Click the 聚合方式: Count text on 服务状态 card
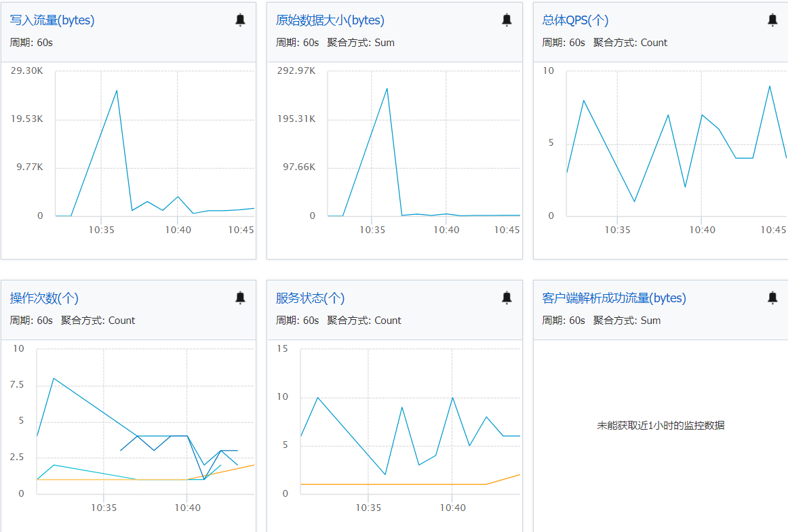This screenshot has height=532, width=788. [364, 321]
